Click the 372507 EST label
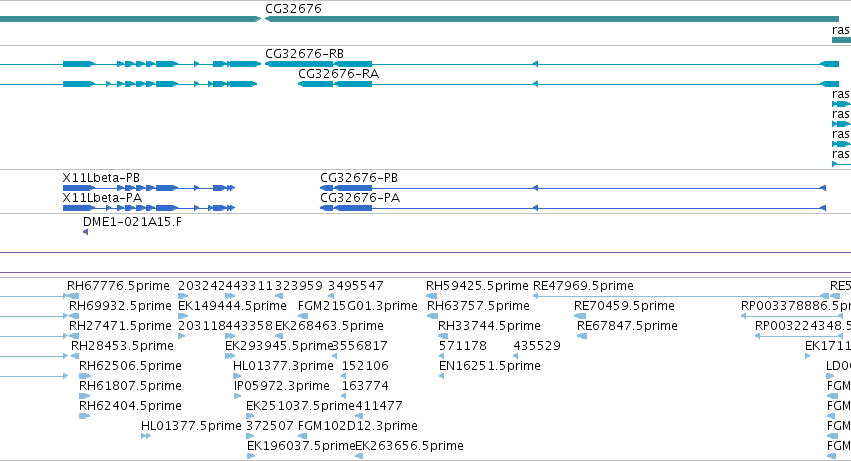851x461 pixels. (270, 426)
